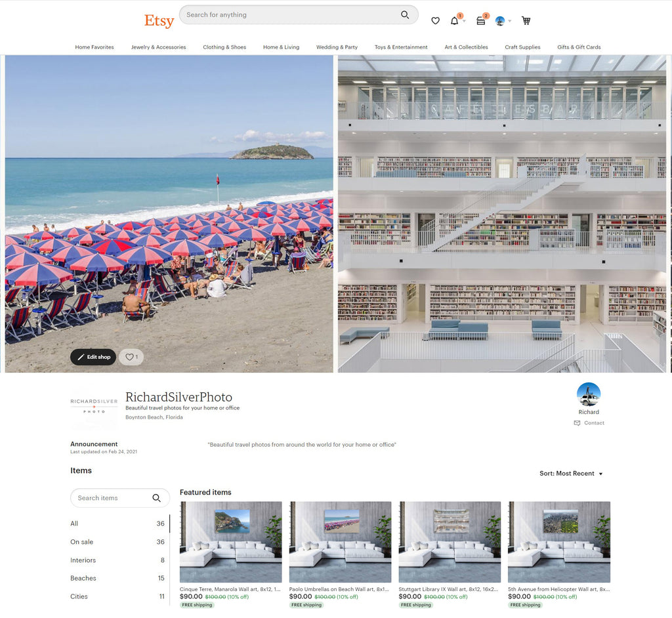The height and width of the screenshot is (618, 672).
Task: Click Richard's owner avatar
Action: 589,394
